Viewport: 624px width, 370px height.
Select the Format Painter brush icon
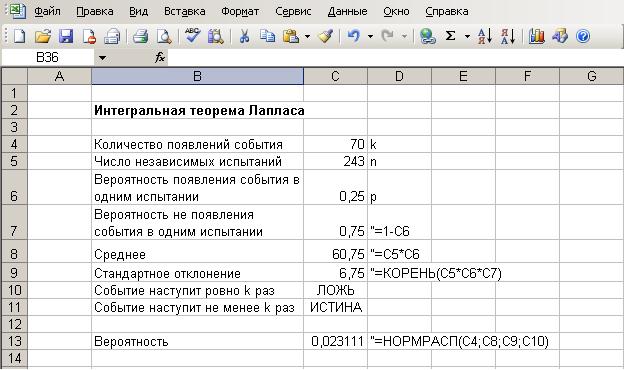(326, 36)
